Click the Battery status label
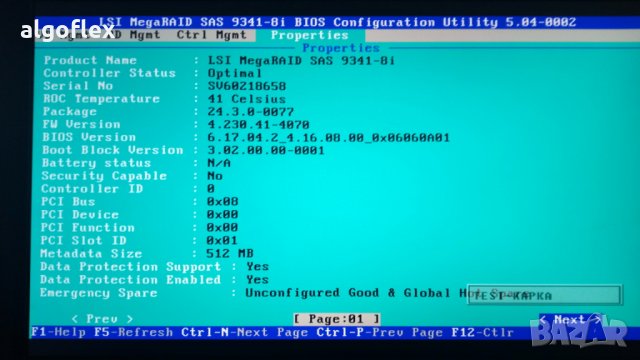The height and width of the screenshot is (360, 640). tap(96, 163)
